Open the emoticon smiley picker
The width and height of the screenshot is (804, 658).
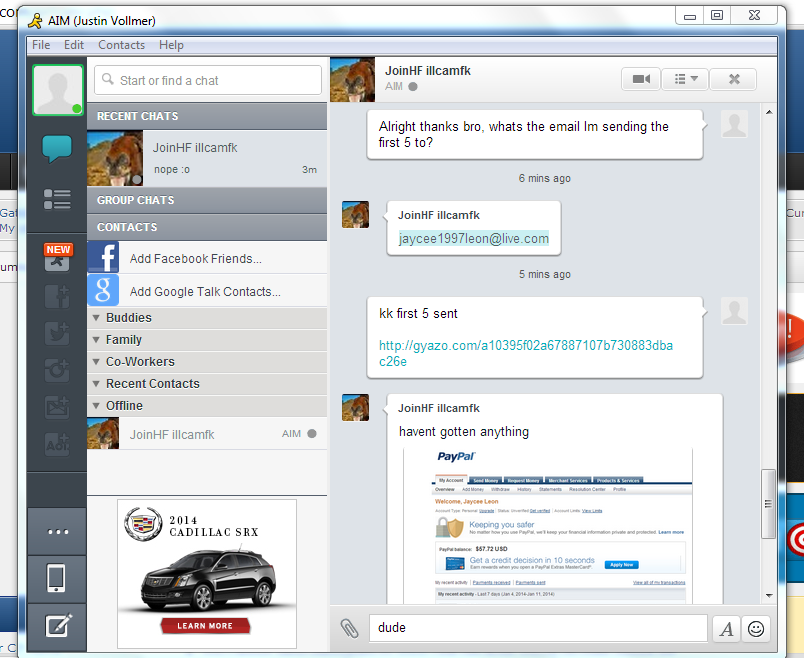756,629
